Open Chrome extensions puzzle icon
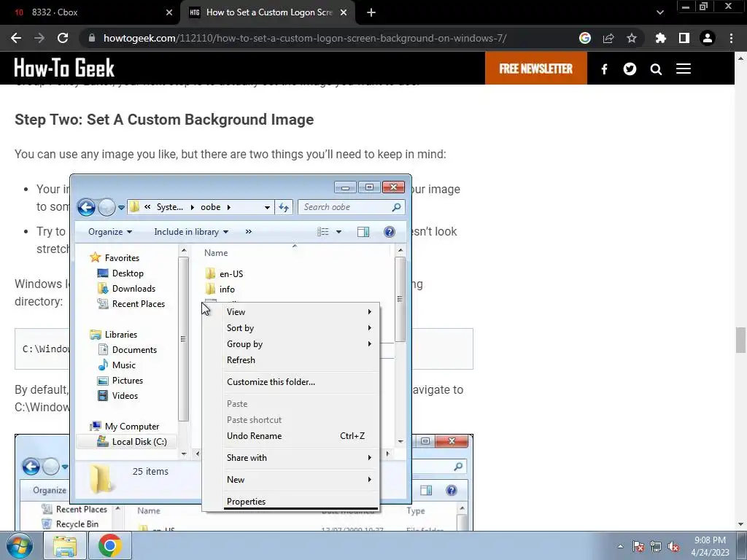The width and height of the screenshot is (747, 560). pos(660,38)
